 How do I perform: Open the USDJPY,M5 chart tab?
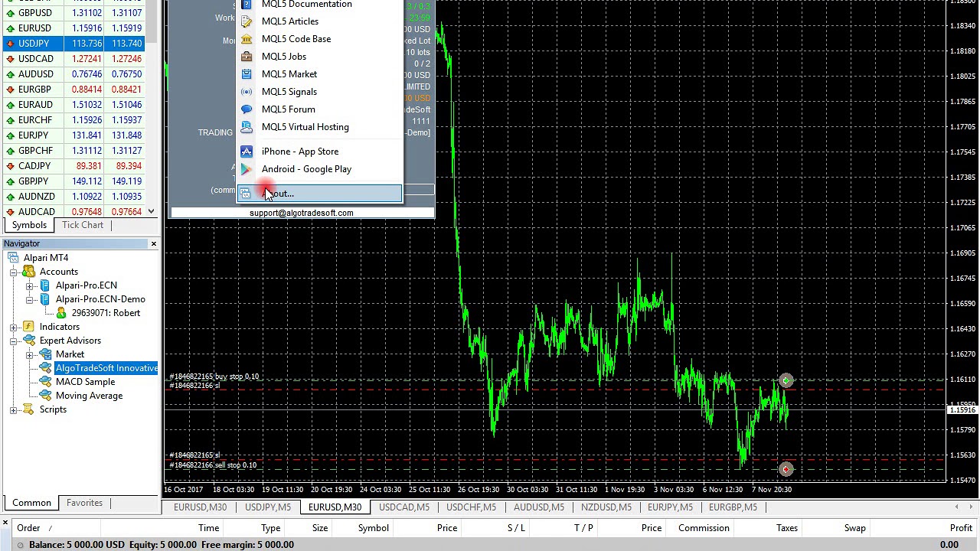(x=268, y=507)
